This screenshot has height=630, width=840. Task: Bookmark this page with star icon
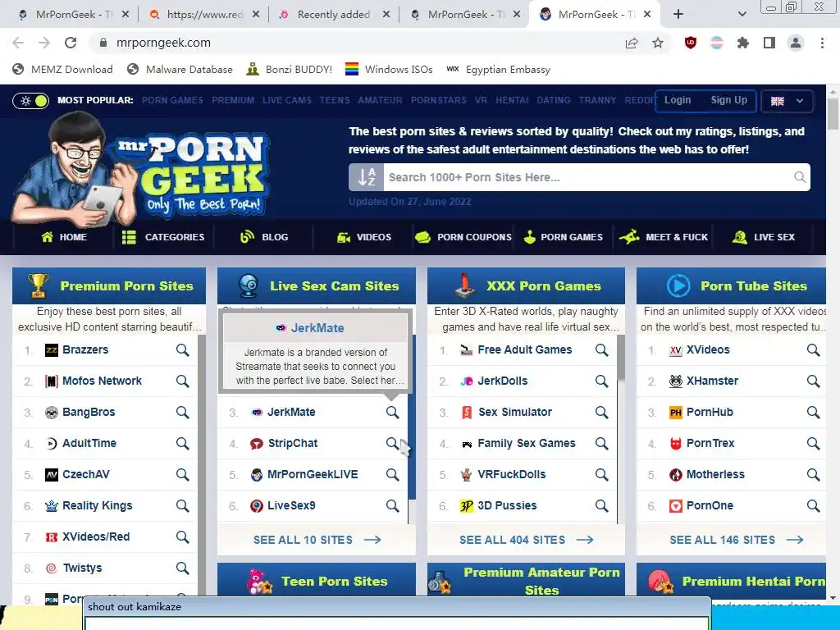tap(658, 43)
